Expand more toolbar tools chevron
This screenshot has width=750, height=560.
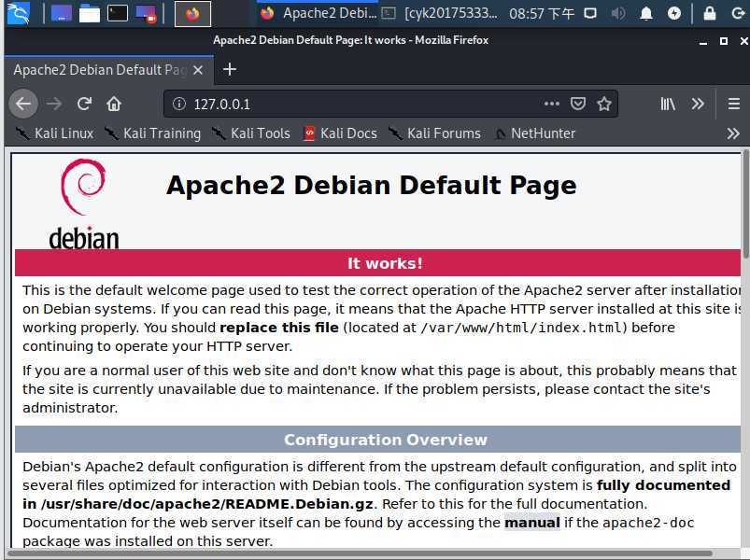coord(698,104)
